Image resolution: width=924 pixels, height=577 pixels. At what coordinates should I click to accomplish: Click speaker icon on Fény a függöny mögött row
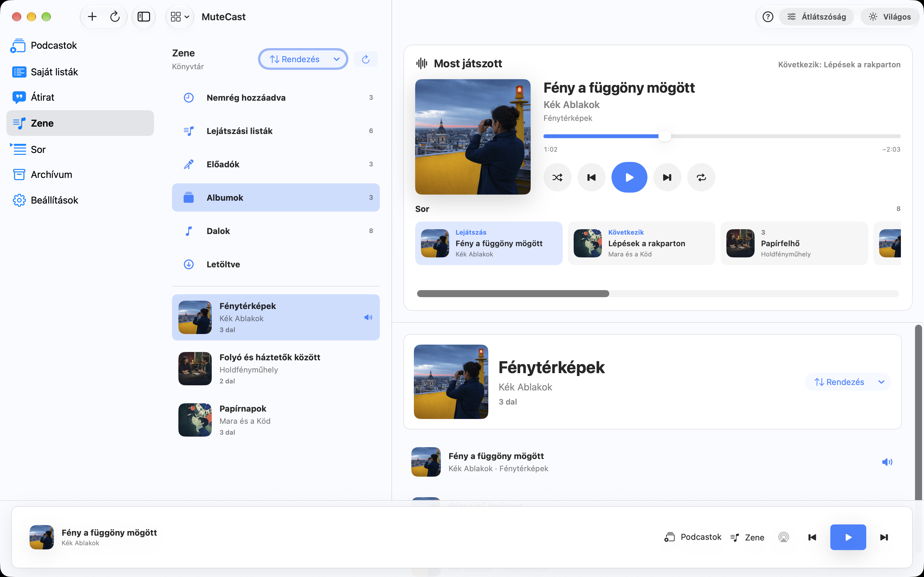pos(887,462)
